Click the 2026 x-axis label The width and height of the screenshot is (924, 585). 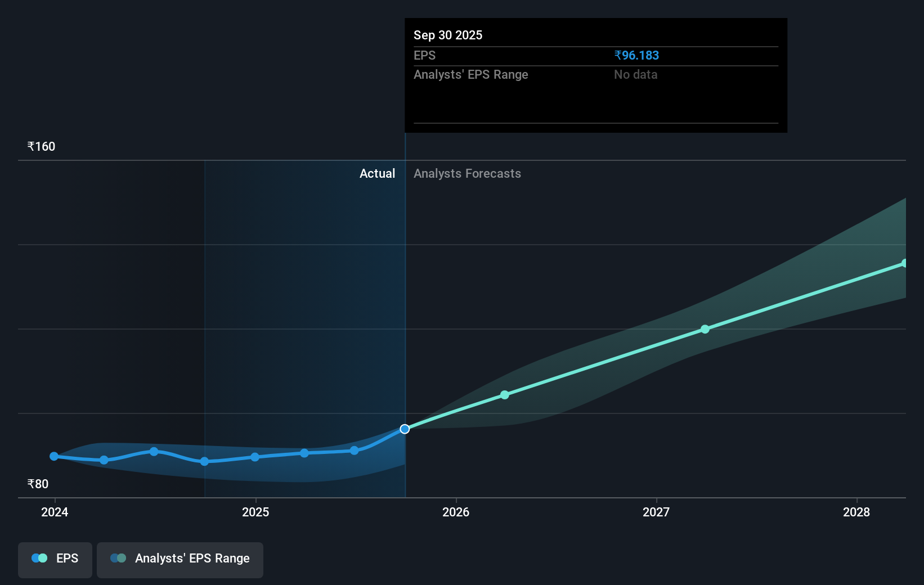[x=456, y=512]
